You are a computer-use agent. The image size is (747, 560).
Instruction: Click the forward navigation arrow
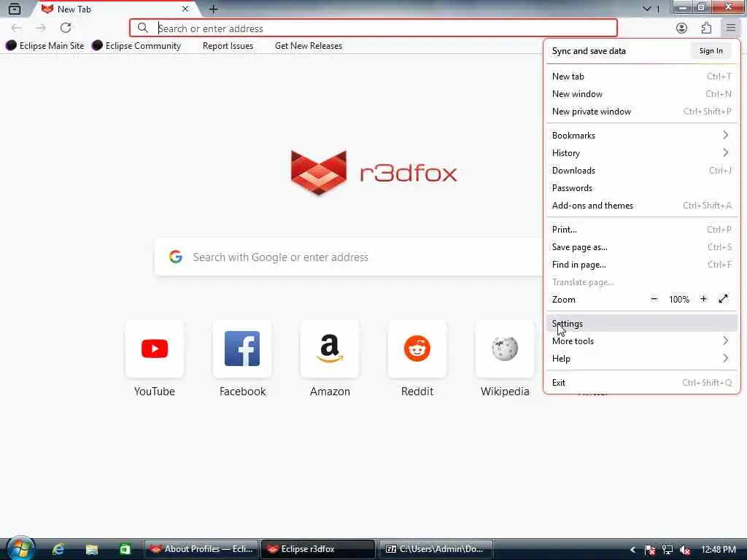tap(41, 28)
